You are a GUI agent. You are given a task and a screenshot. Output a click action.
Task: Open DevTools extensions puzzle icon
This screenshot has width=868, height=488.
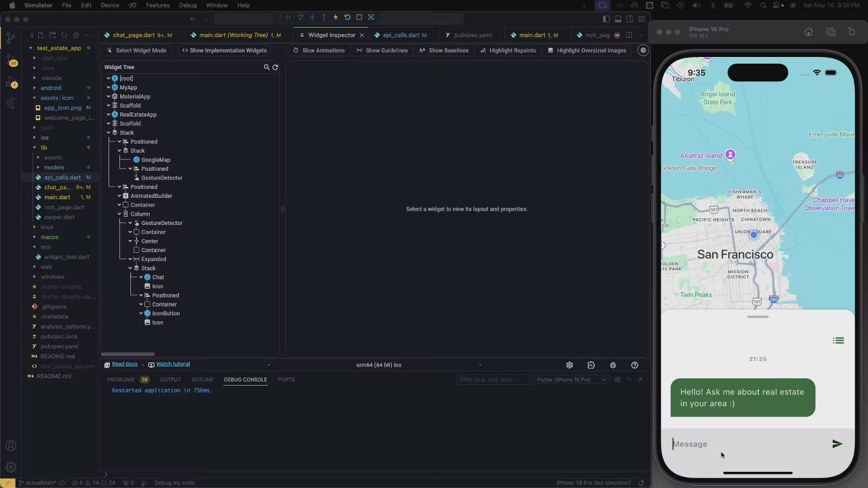pos(591,365)
